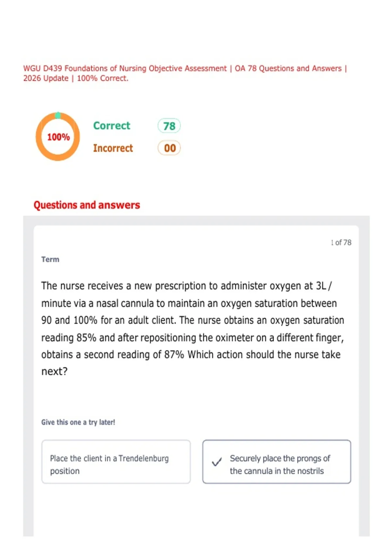Image resolution: width=392 pixels, height=556 pixels.
Task: Click the green marker atop the score ring
Action: [x=58, y=115]
